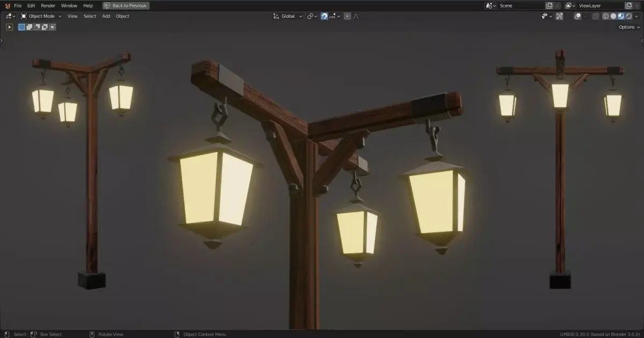Open the viewport Object menu

pyautogui.click(x=122, y=16)
